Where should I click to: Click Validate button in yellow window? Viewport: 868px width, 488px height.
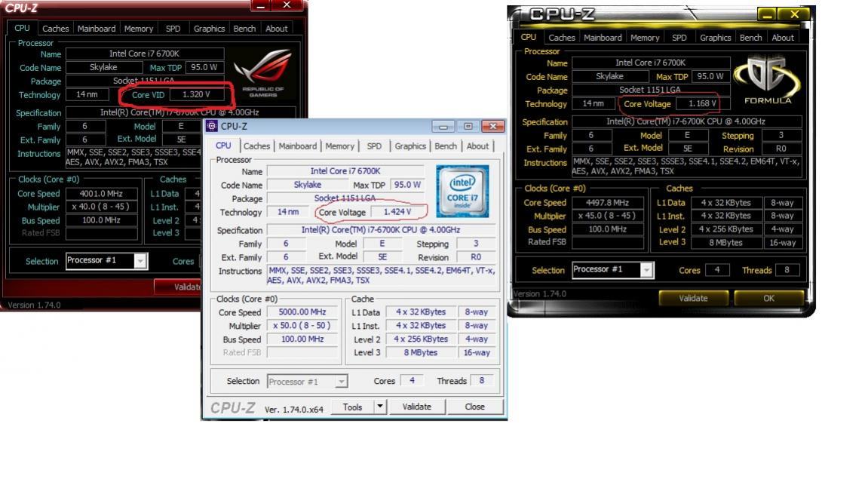[x=693, y=298]
